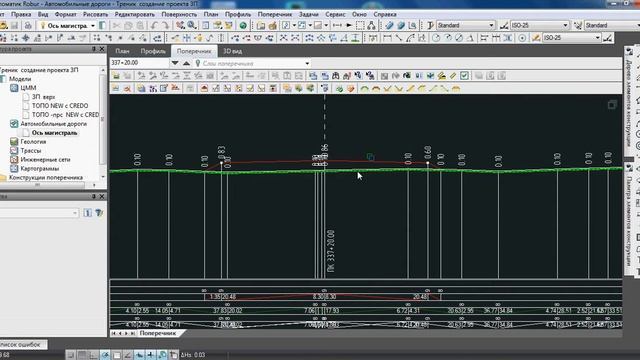The height and width of the screenshot is (360, 640).
Task: Open the Дерево элементов конструкции side tab
Action: (x=629, y=104)
